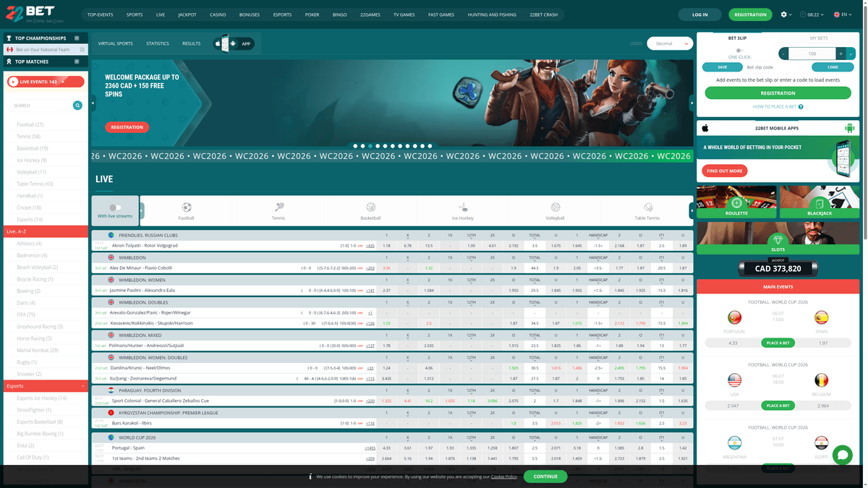Toggle the With live streams switch
The image size is (868, 488).
click(x=115, y=207)
